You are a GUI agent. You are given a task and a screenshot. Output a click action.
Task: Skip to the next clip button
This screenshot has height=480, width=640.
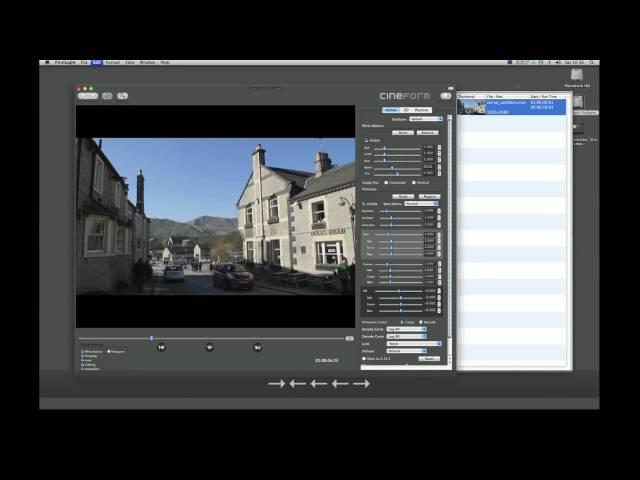click(x=257, y=347)
